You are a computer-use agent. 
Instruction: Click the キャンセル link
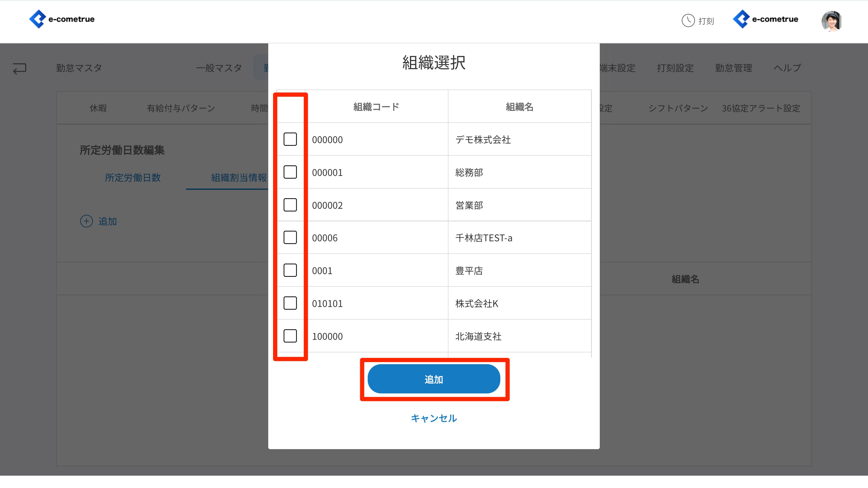coord(434,418)
